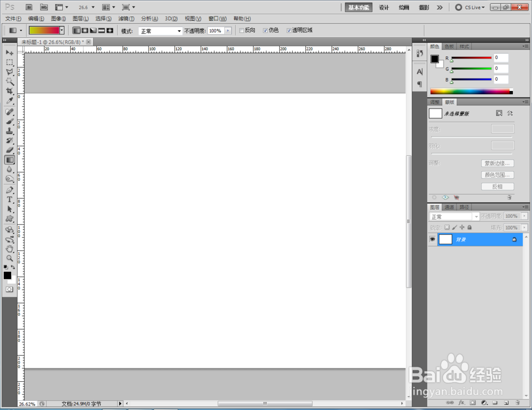Select the Zoom tool
Viewport: 532px width, 410px height.
10,258
